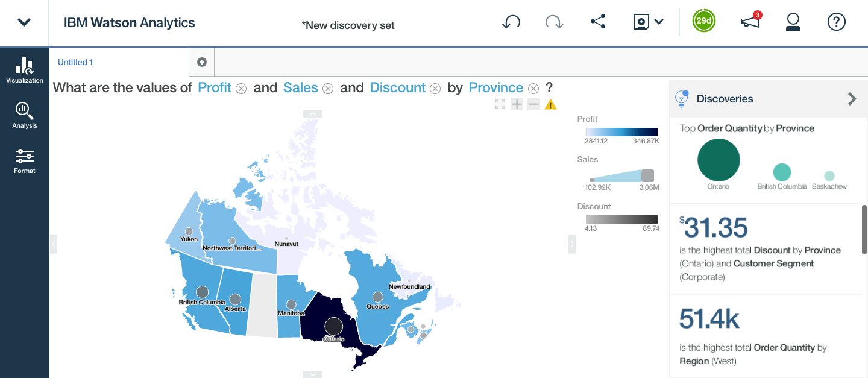Screen dimensions: 868x378
Task: Click the undo arrow icon
Action: pyautogui.click(x=511, y=23)
